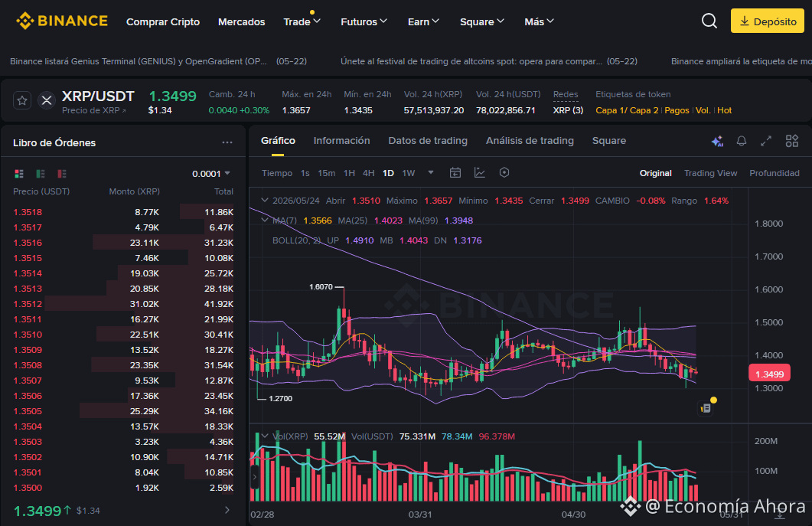Switch to Datos de trading tab
The image size is (812, 526).
pyautogui.click(x=428, y=140)
